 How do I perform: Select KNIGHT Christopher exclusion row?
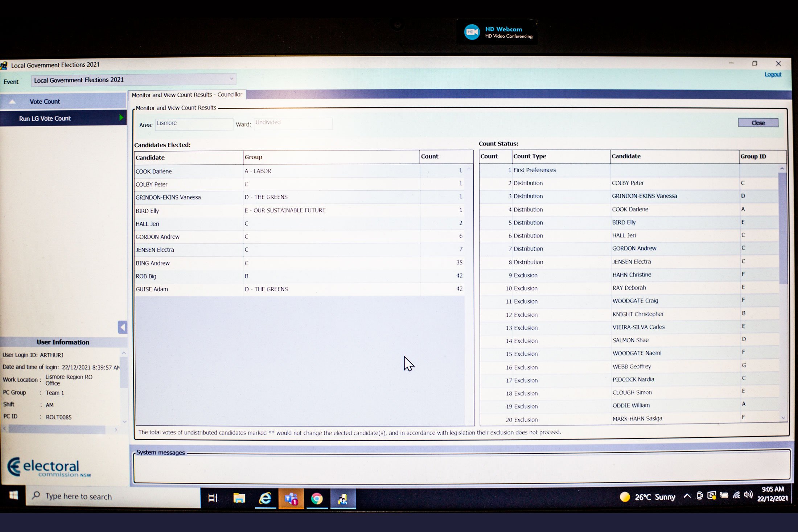coord(629,314)
